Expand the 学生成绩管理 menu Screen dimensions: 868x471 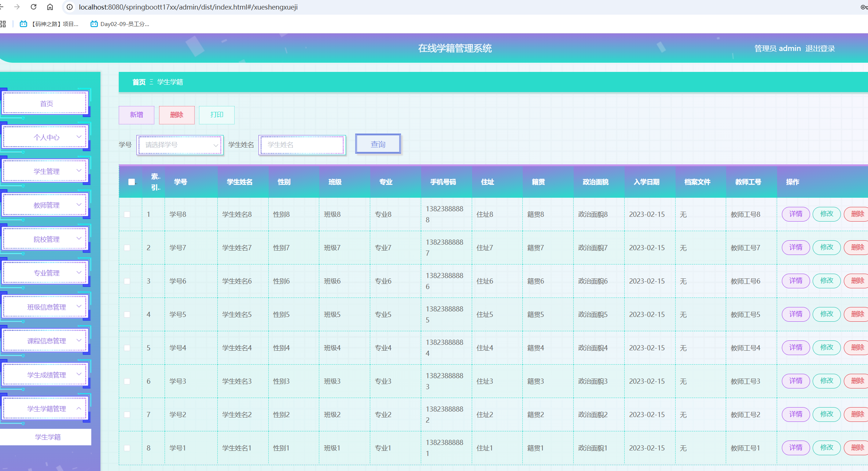(45, 375)
